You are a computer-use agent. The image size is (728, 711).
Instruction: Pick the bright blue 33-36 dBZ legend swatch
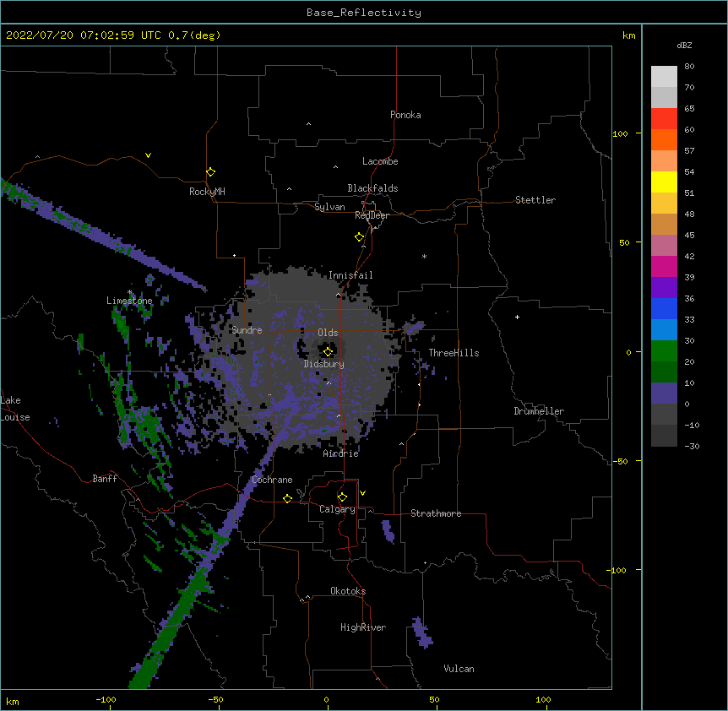pyautogui.click(x=664, y=308)
